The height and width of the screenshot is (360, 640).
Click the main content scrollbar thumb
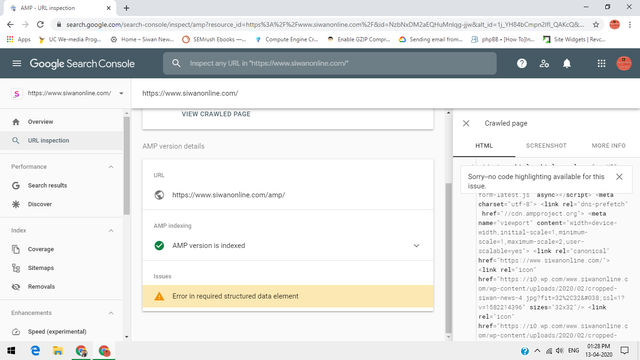[x=449, y=258]
